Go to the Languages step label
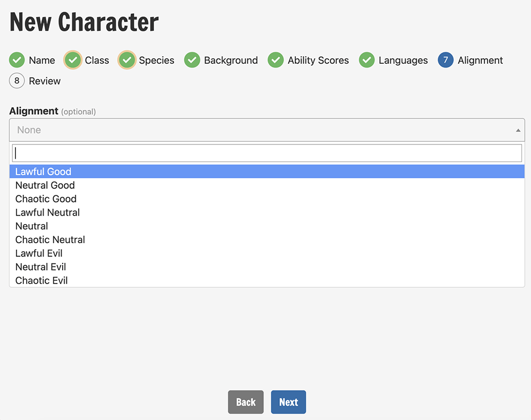The image size is (531, 420). coord(404,61)
